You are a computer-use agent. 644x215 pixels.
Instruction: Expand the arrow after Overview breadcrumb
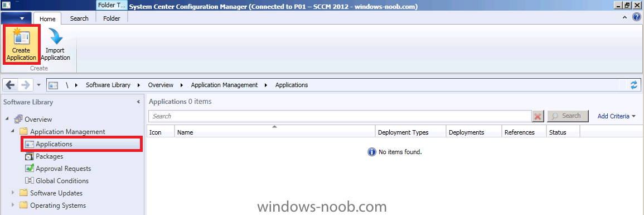182,85
